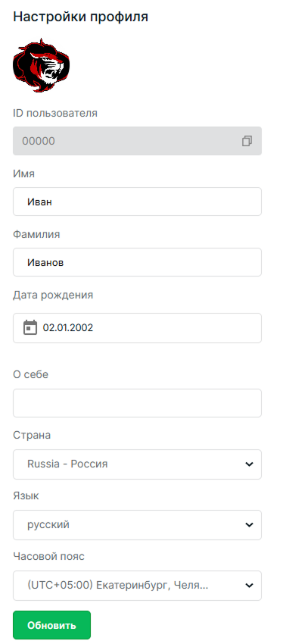The height and width of the screenshot is (644, 283).
Task: Focus the Имя field containing Иван
Action: [x=138, y=202]
